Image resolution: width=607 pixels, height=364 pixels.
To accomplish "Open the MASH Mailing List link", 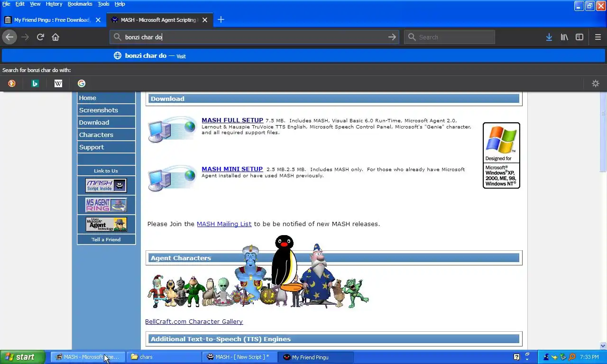I will [x=224, y=224].
